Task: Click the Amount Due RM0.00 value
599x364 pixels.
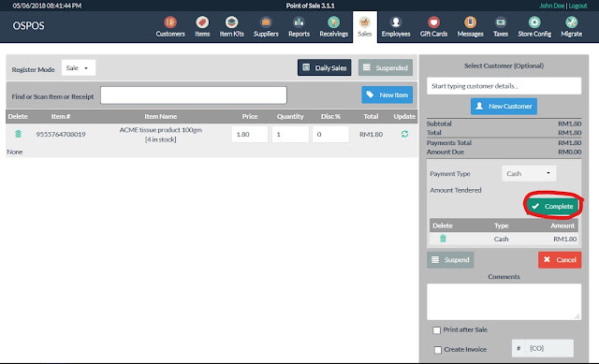Action: coord(570,152)
